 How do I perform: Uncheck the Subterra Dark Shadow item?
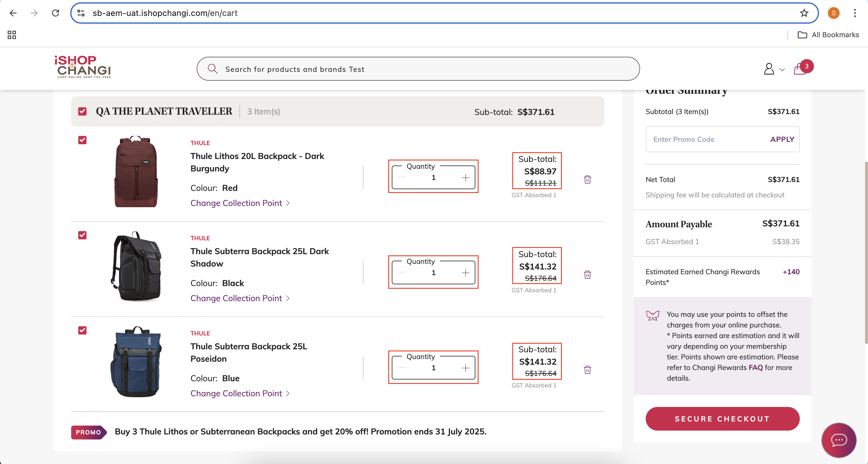tap(82, 235)
